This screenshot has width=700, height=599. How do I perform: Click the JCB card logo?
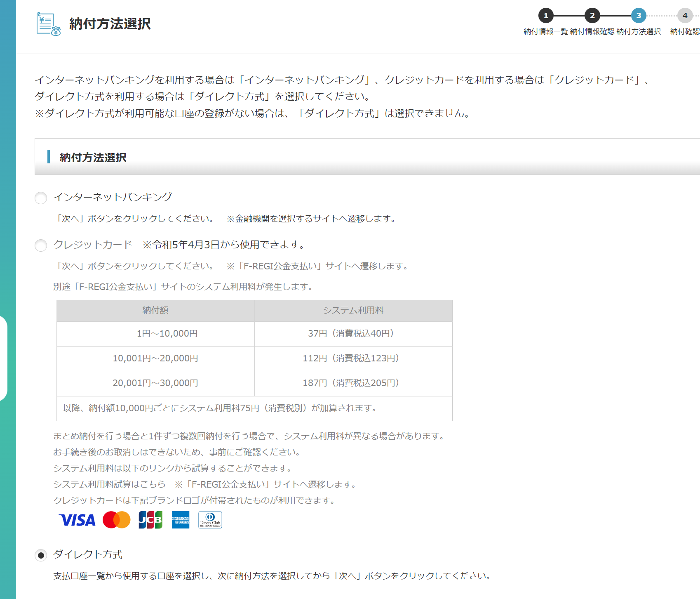coord(150,520)
